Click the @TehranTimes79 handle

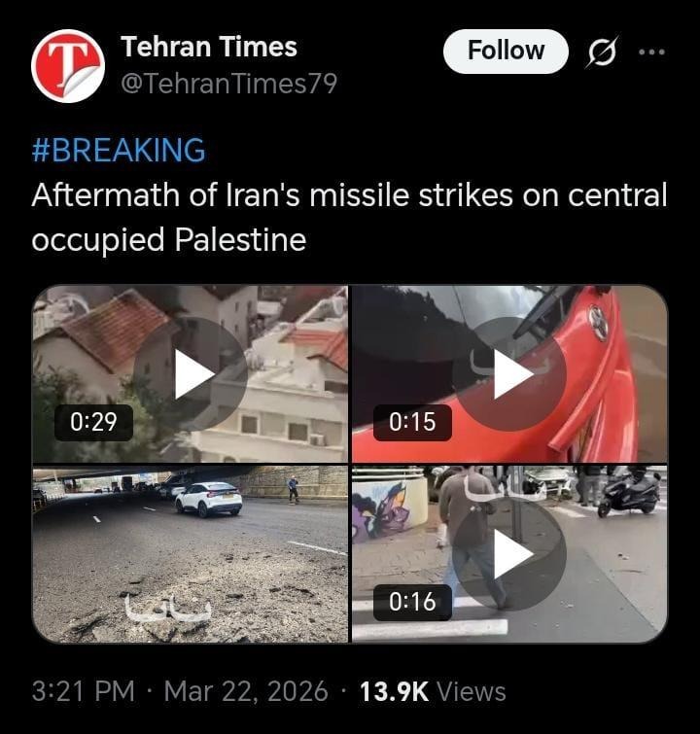coord(228,84)
